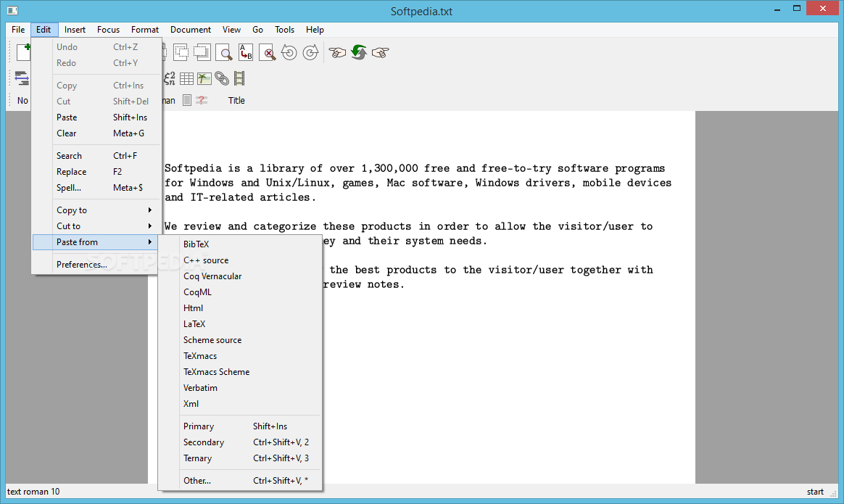This screenshot has width=844, height=504.
Task: Click the gray color box in focus bar
Action: coord(187,100)
